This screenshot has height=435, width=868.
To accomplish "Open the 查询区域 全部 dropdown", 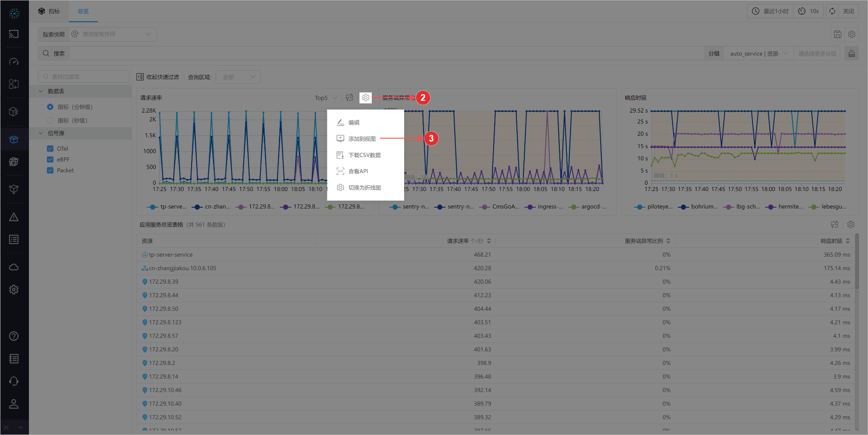I will (238, 77).
